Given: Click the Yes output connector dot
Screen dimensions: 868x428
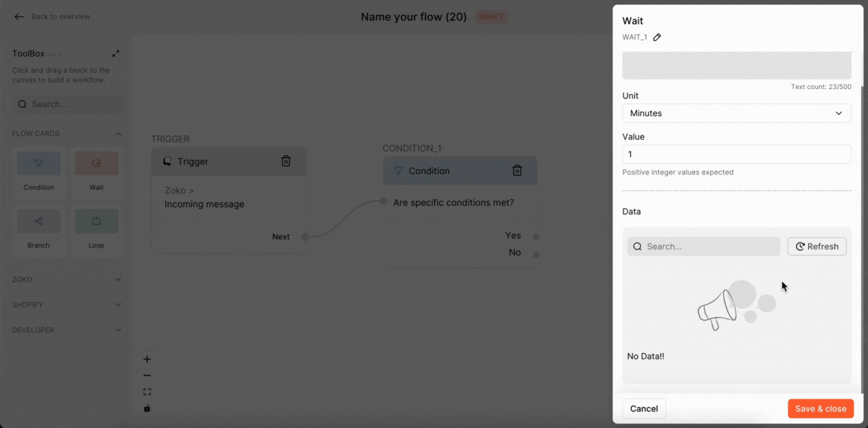Looking at the screenshot, I should pyautogui.click(x=536, y=236).
